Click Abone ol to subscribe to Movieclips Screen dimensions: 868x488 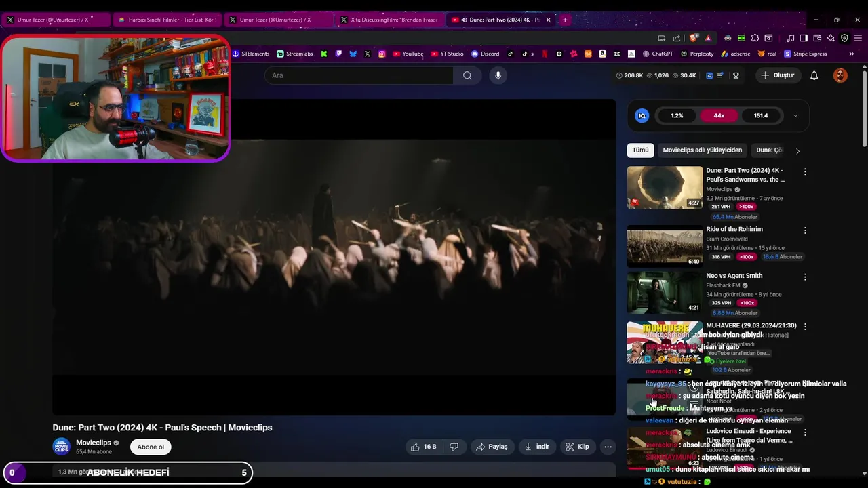pos(151,447)
